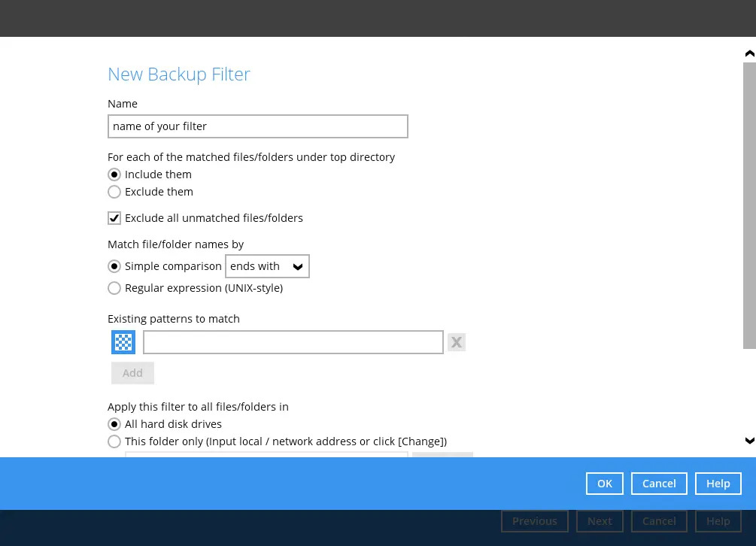Open the 'ends with' comparison dropdown
Screen dimensions: 756x546
267,266
